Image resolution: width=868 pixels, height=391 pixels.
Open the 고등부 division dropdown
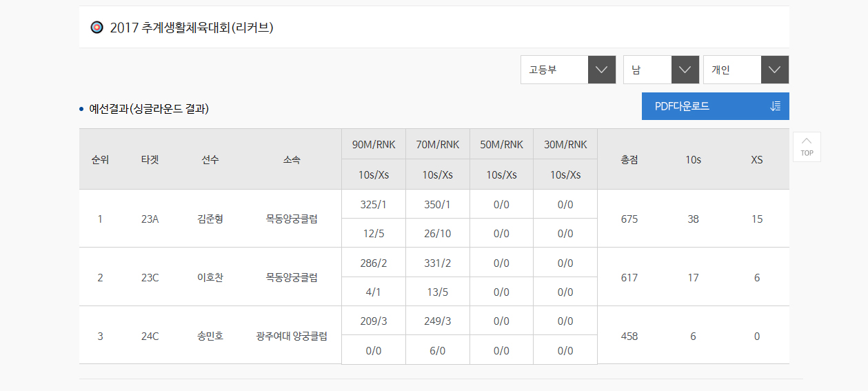click(568, 70)
